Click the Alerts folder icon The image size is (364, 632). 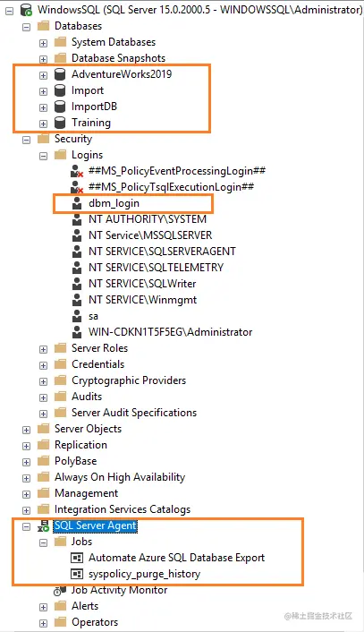(x=60, y=606)
